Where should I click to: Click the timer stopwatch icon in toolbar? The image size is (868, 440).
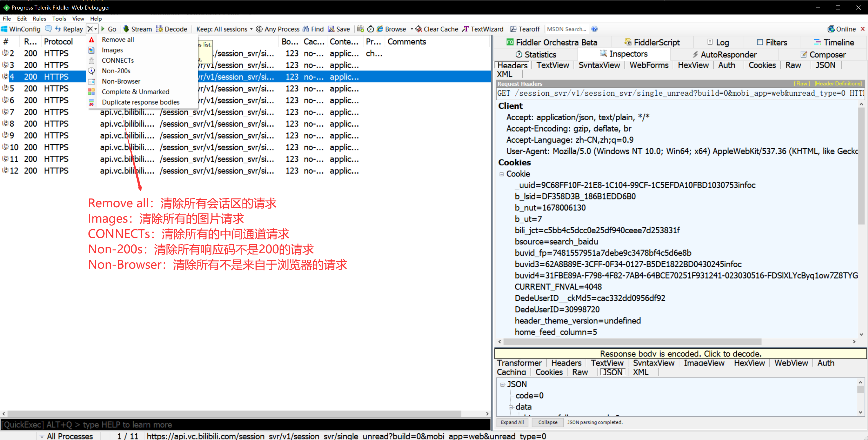(370, 29)
